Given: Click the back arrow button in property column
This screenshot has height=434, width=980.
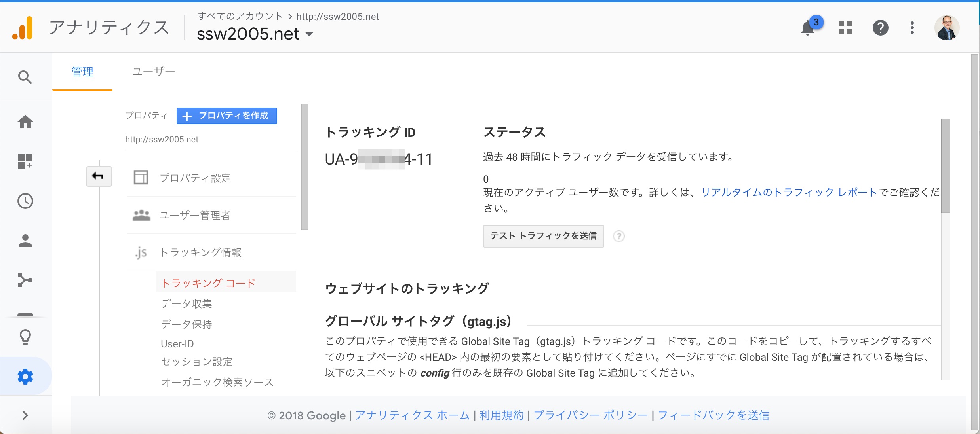Looking at the screenshot, I should [99, 176].
